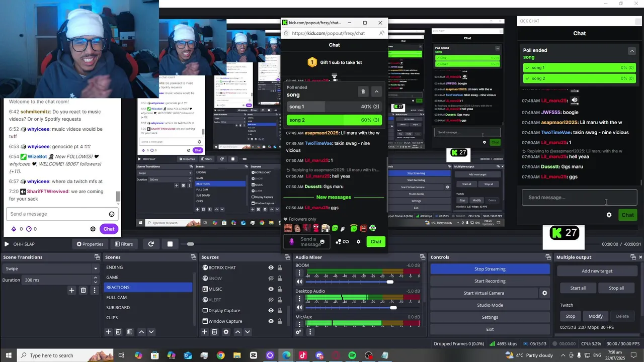Move selected source up
644x362 pixels.
(237, 332)
